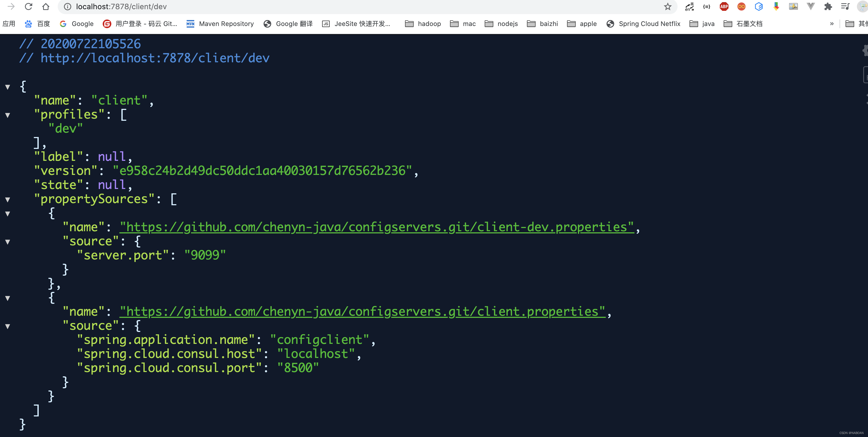Open the 用户登录 - 码云 Git bookmark

point(140,24)
